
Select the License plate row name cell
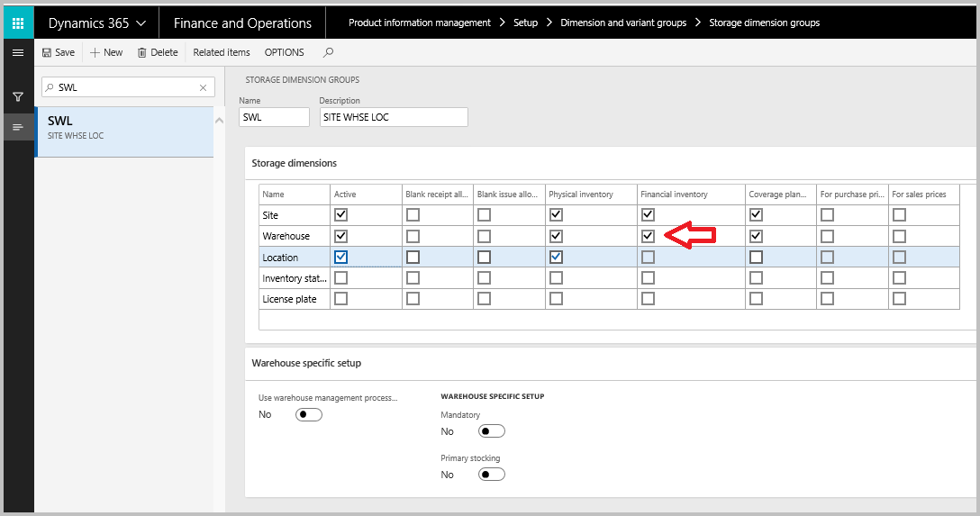295,299
